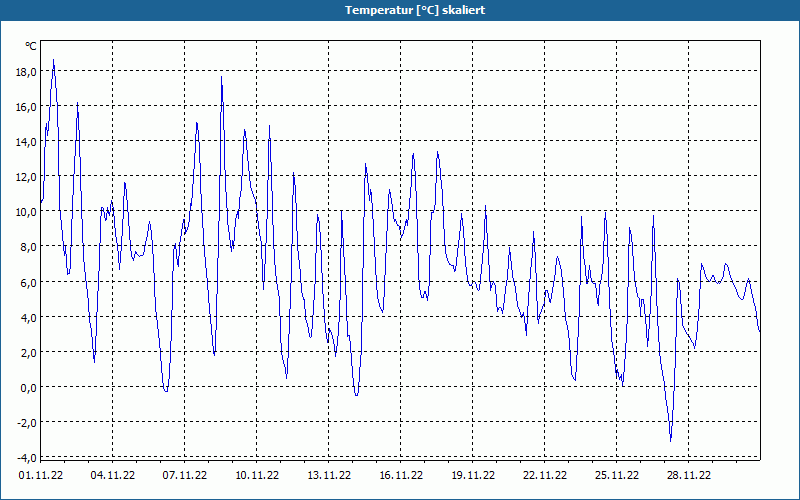Click the 28.11.22 date label
Image resolution: width=800 pixels, height=500 pixels.
coord(688,475)
